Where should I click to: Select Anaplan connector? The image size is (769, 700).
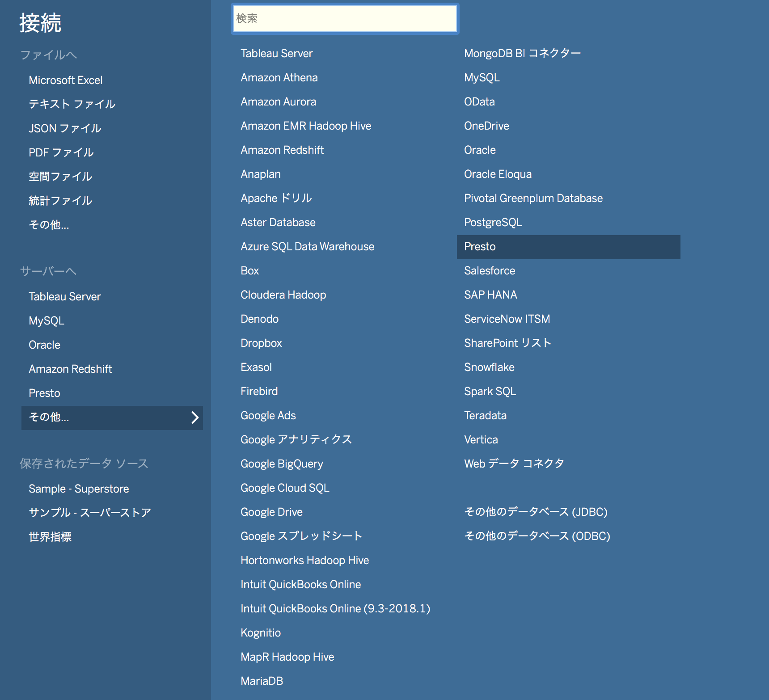261,174
